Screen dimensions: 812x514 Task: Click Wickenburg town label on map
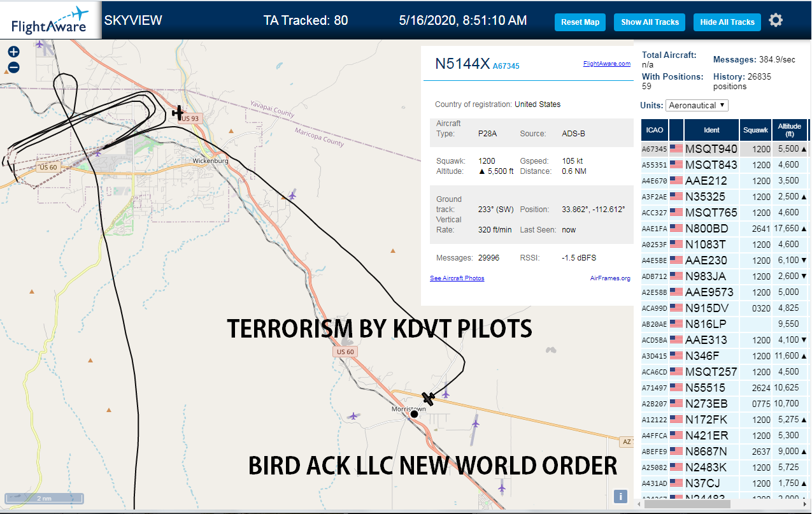210,161
